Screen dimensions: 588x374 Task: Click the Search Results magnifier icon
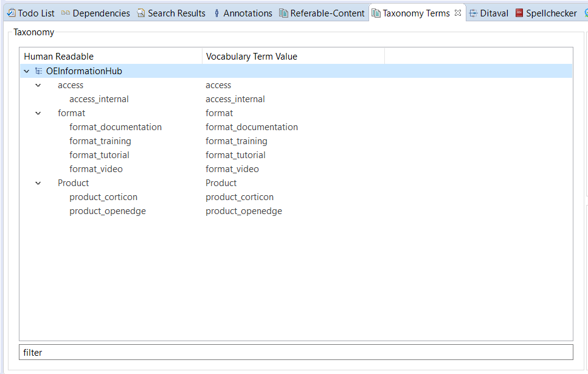pos(141,13)
